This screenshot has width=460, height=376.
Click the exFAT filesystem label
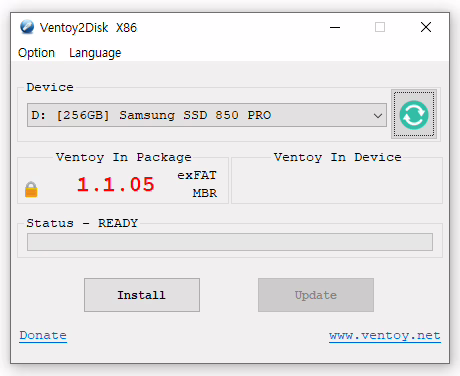[197, 175]
